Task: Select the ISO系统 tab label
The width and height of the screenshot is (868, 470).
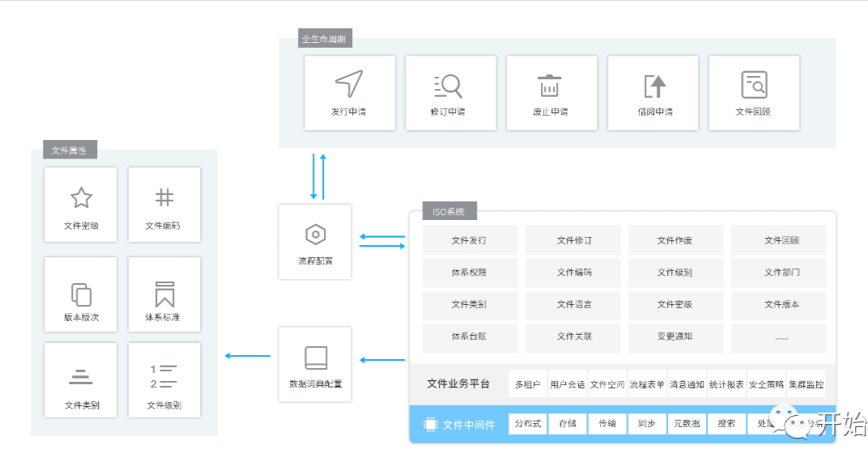Action: pos(449,212)
